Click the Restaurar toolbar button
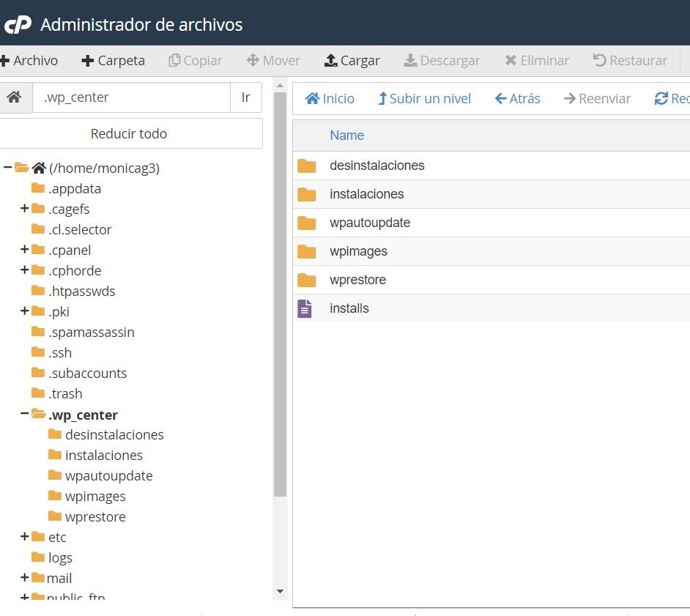 630,60
